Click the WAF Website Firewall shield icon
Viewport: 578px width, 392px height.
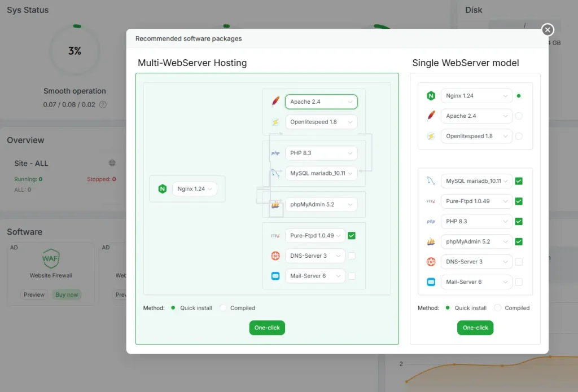(x=50, y=258)
